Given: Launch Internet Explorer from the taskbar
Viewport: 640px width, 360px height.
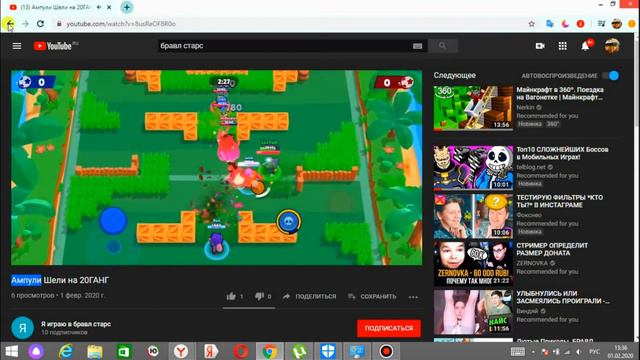Looking at the screenshot, I should pyautogui.click(x=65, y=351).
